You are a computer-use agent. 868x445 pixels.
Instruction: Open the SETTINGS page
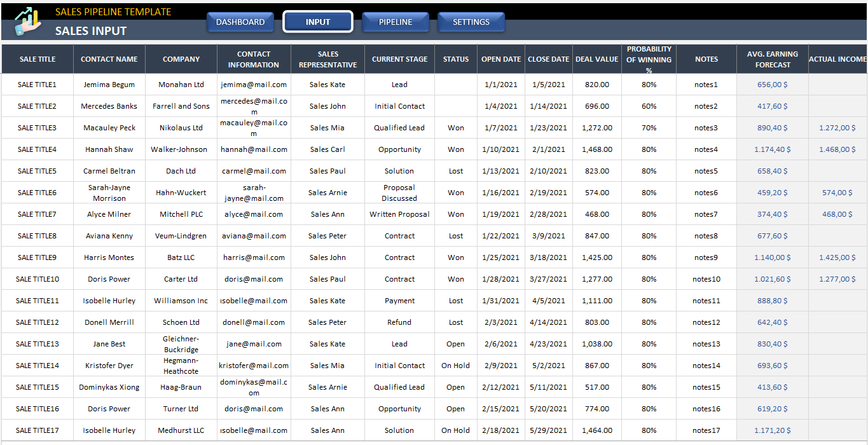coord(471,21)
